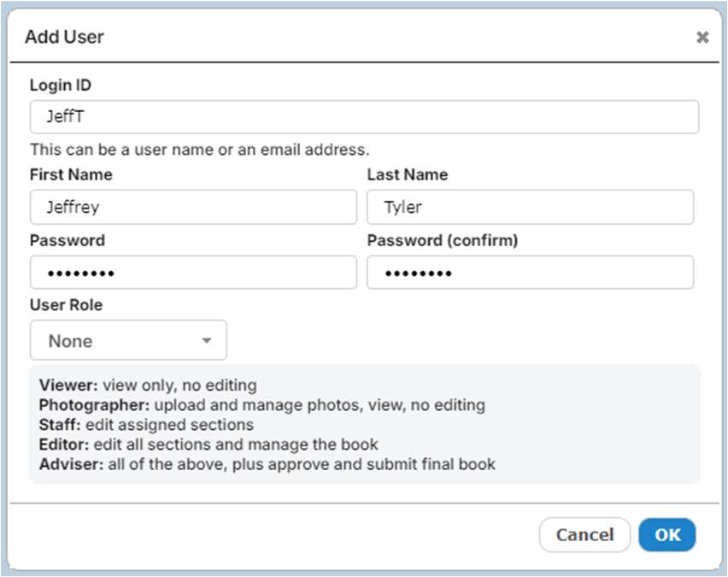Confirm the new user with OK
This screenshot has width=728, height=577.
click(667, 535)
